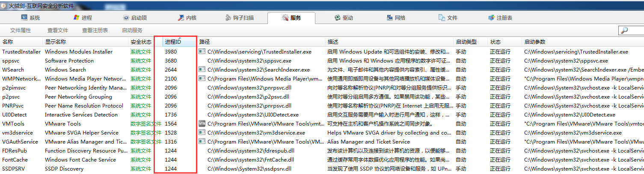This screenshot has width=644, height=174.
Task: Open the 钩子扫描 tab
Action: [240, 18]
